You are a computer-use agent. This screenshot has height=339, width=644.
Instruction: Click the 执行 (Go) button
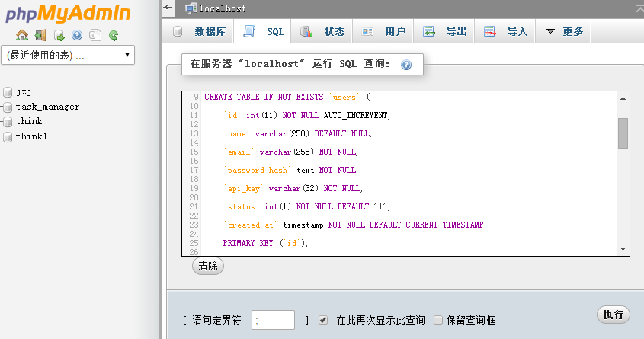click(x=614, y=315)
